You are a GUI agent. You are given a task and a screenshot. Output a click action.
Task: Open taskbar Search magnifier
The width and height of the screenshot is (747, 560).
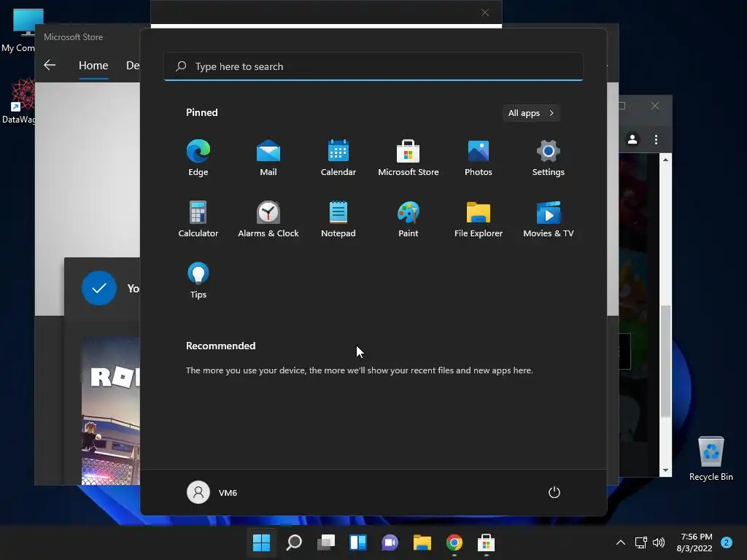click(294, 542)
